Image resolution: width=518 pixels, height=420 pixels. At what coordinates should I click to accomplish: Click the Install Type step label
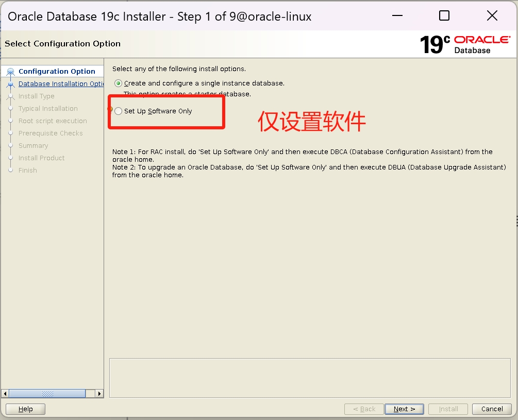coord(37,96)
